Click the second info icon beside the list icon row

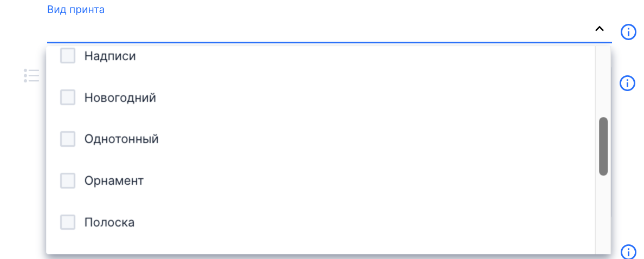point(628,83)
